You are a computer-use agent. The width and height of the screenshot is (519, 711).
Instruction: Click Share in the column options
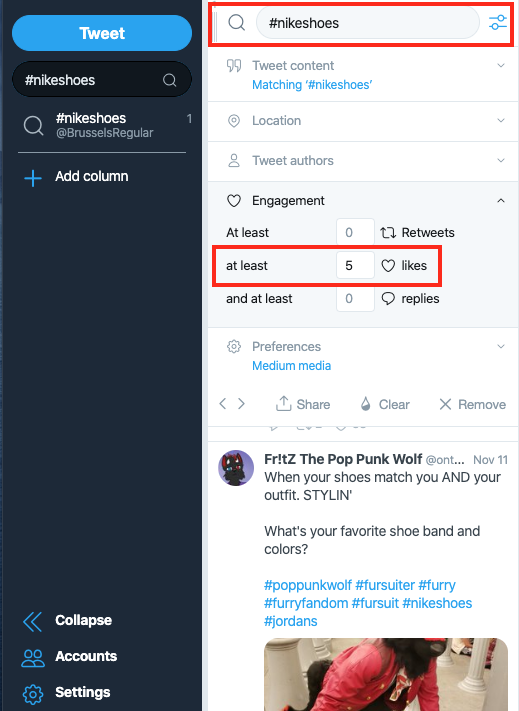(x=303, y=404)
